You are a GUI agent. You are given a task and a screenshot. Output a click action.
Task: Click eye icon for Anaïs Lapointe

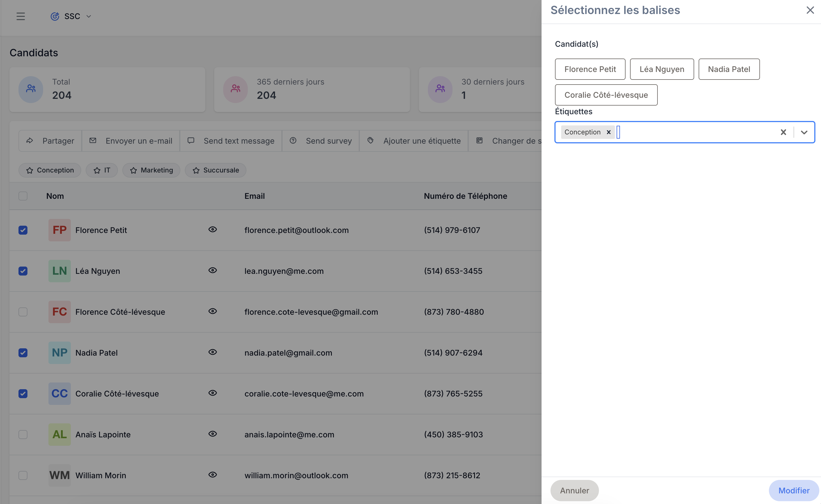coord(213,434)
